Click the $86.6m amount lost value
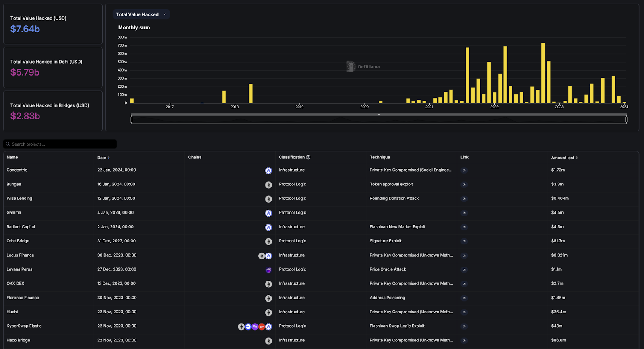The width and height of the screenshot is (644, 349). point(559,340)
